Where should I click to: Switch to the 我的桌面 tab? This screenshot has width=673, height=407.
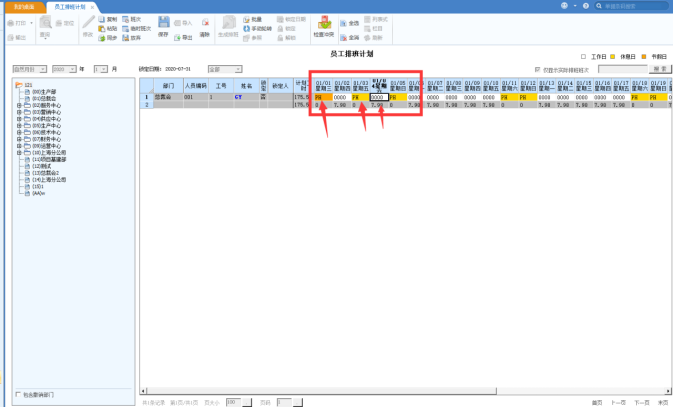tap(23, 6)
